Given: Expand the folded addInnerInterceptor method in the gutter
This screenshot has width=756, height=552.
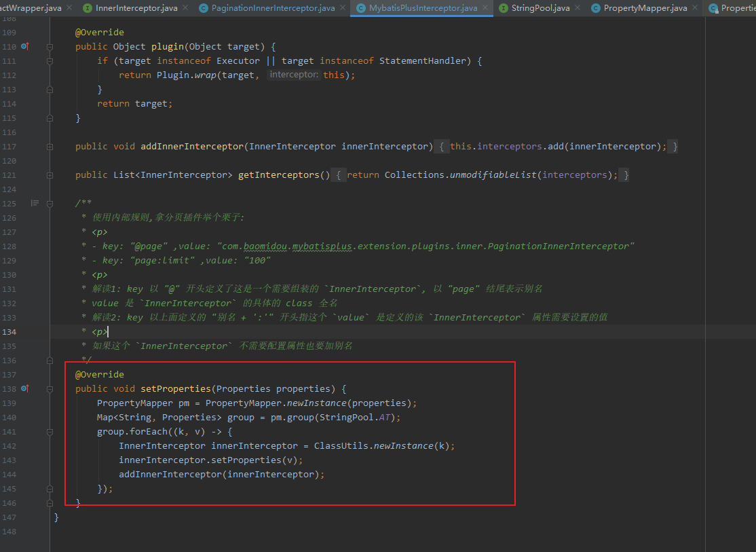Looking at the screenshot, I should tap(50, 147).
